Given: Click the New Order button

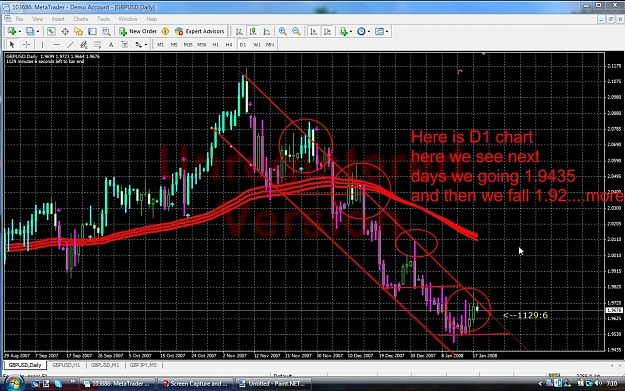Looking at the screenshot, I should (x=138, y=31).
